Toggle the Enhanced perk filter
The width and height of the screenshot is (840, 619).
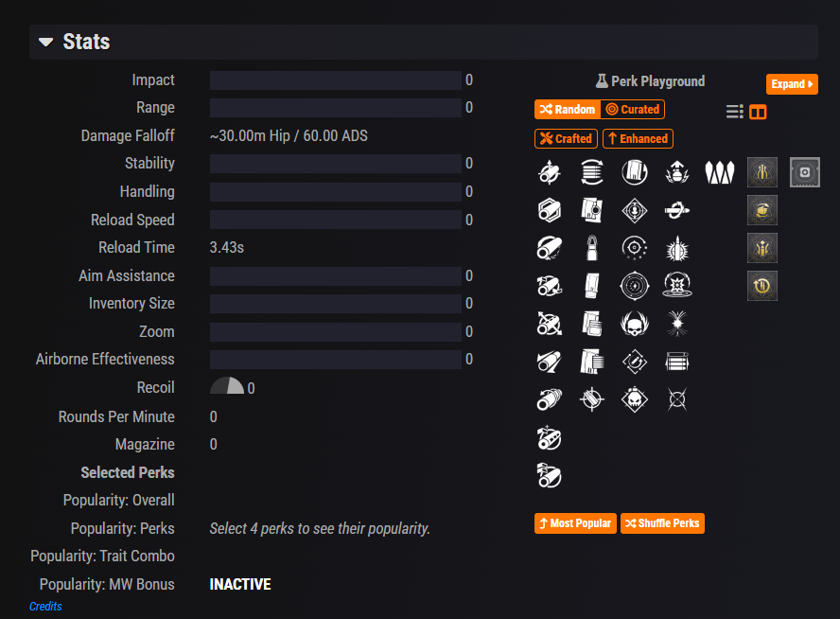[638, 138]
